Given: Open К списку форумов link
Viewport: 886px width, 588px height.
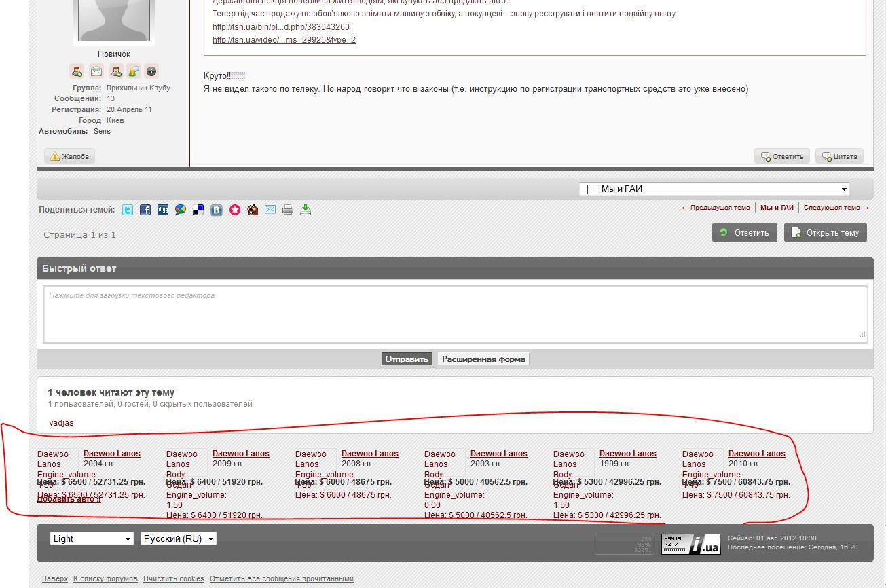Looking at the screenshot, I should tap(105, 579).
